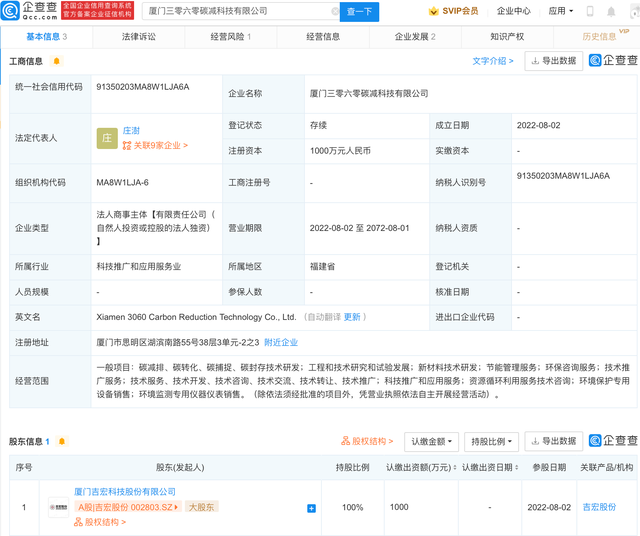Expand the 应用 dropdown menu
The height and width of the screenshot is (536, 640).
(x=561, y=11)
